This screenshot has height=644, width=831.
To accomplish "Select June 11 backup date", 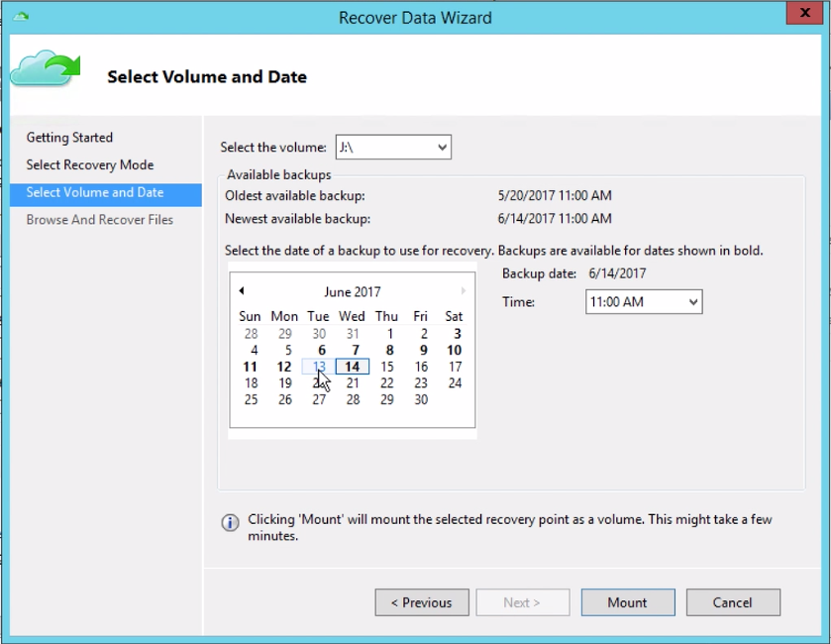I will (x=250, y=367).
